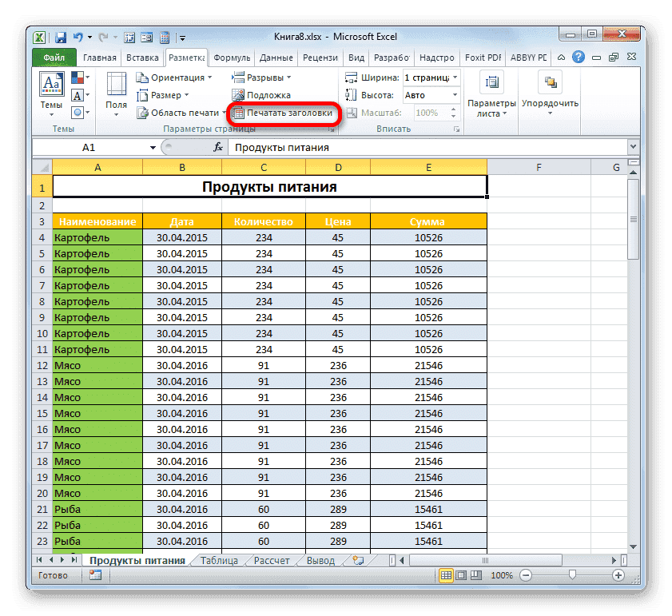Open the 'Вписать' group dialog launcher

[456, 128]
